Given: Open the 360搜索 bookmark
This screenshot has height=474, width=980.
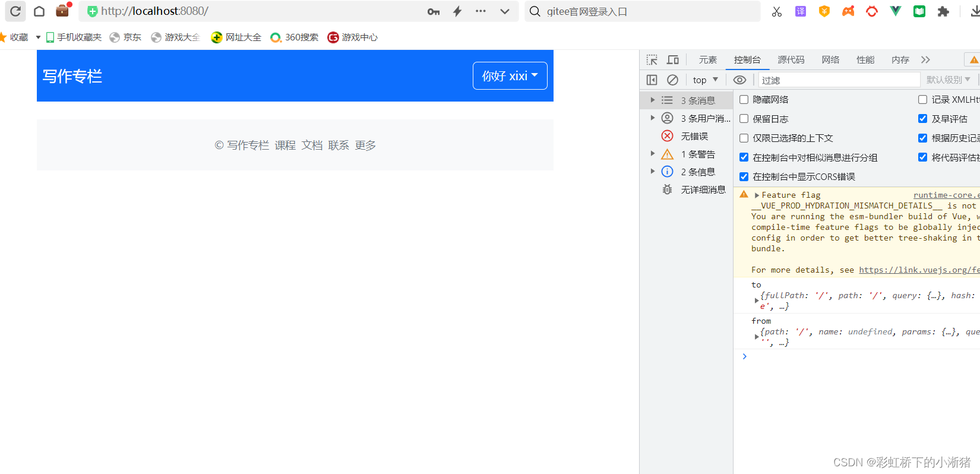Looking at the screenshot, I should 295,37.
